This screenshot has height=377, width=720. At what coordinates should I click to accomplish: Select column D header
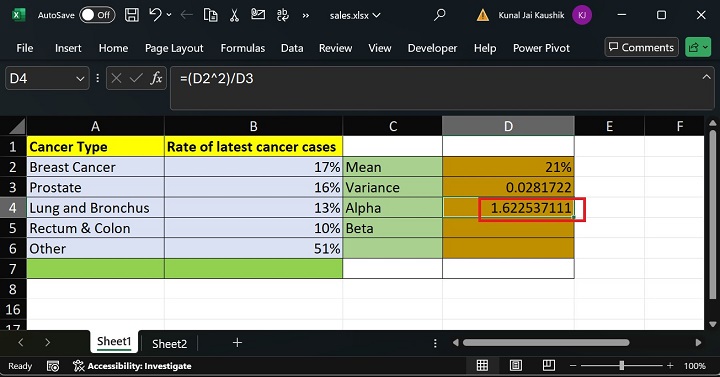pyautogui.click(x=508, y=126)
